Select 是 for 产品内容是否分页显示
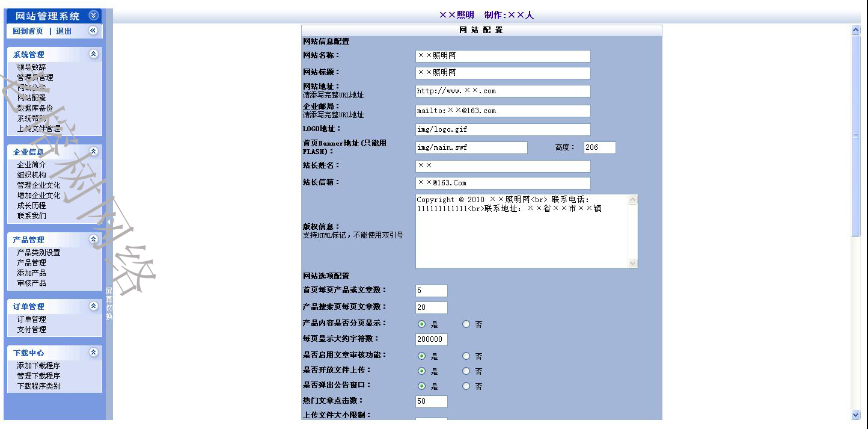This screenshot has width=868, height=429. click(x=421, y=324)
